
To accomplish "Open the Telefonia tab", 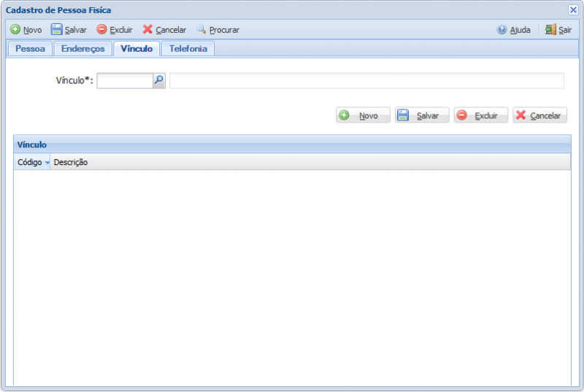I will point(188,49).
